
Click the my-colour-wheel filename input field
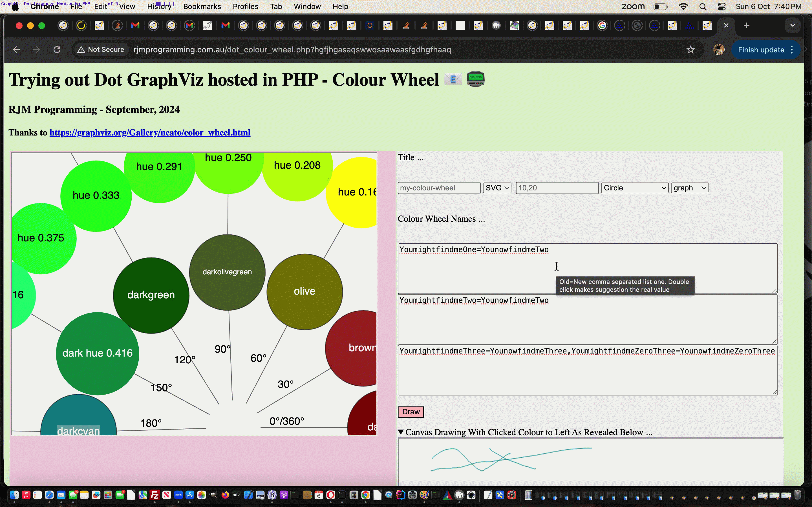[x=438, y=188]
